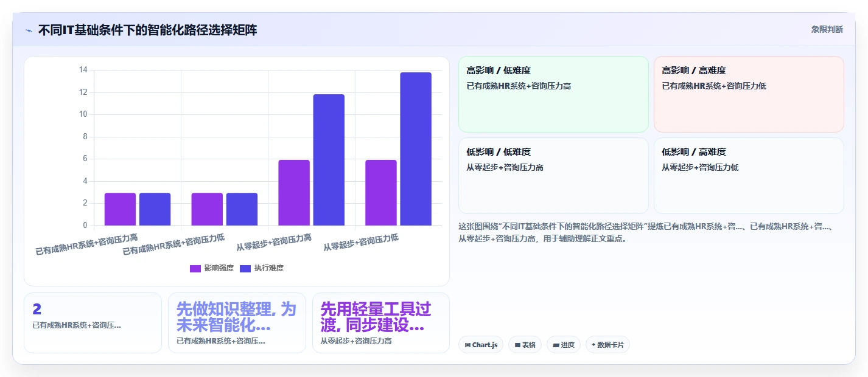
Task: Select the green 高影响 / 低难度 quadrant card
Action: click(x=553, y=94)
